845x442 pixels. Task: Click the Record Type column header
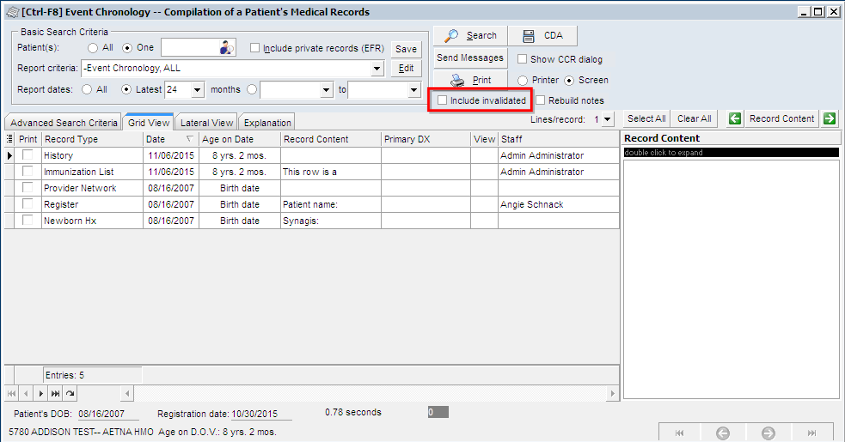tap(92, 139)
